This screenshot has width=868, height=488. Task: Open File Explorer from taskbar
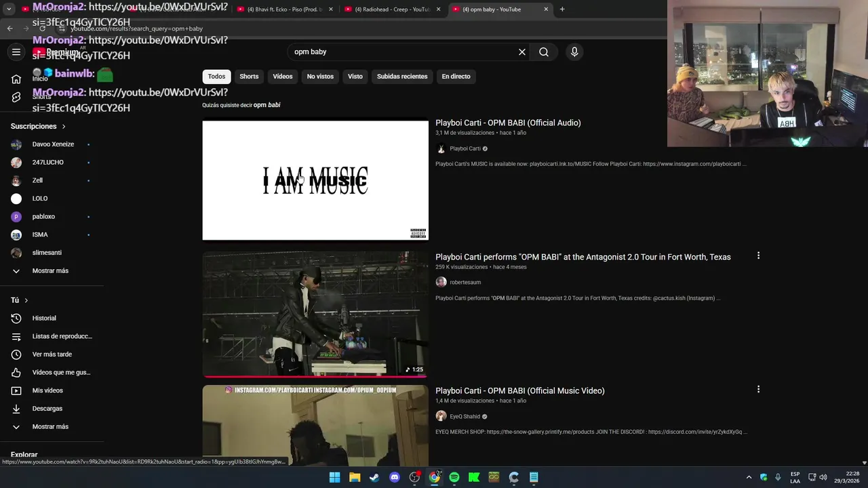355,477
